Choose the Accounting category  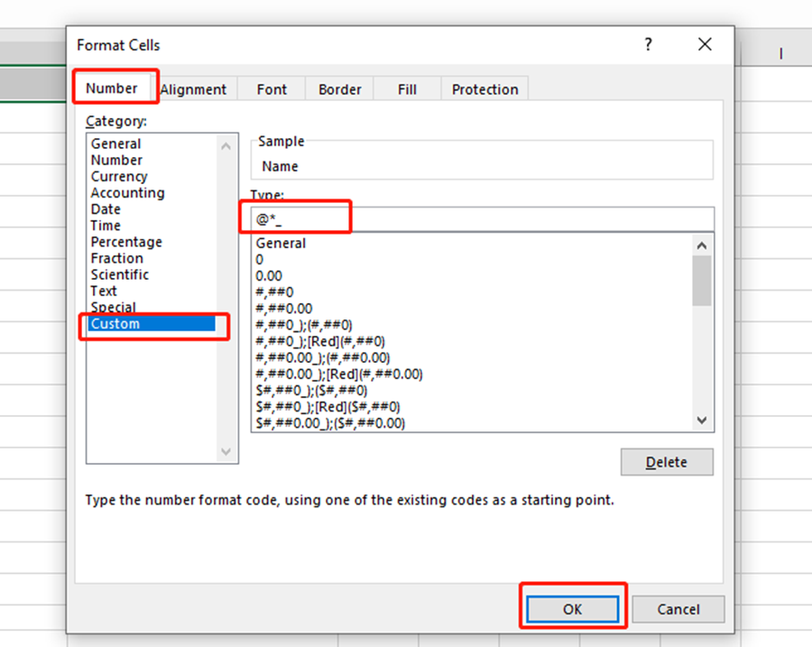pyautogui.click(x=127, y=193)
